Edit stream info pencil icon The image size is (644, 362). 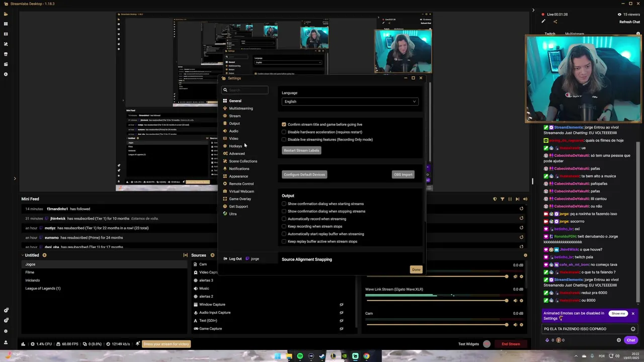pos(543,22)
